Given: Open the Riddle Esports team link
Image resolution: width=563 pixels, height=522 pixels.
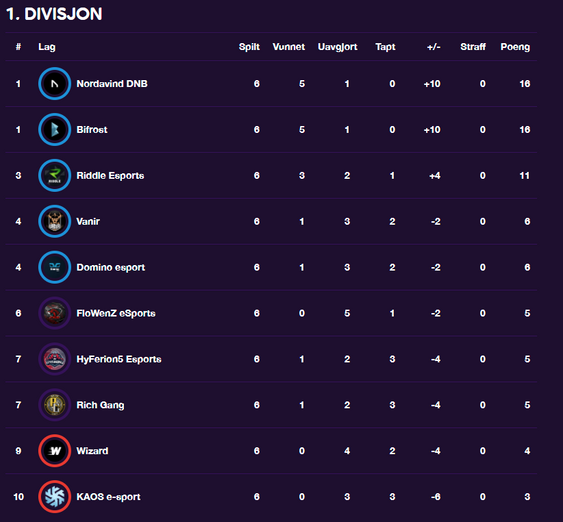Looking at the screenshot, I should [x=110, y=176].
